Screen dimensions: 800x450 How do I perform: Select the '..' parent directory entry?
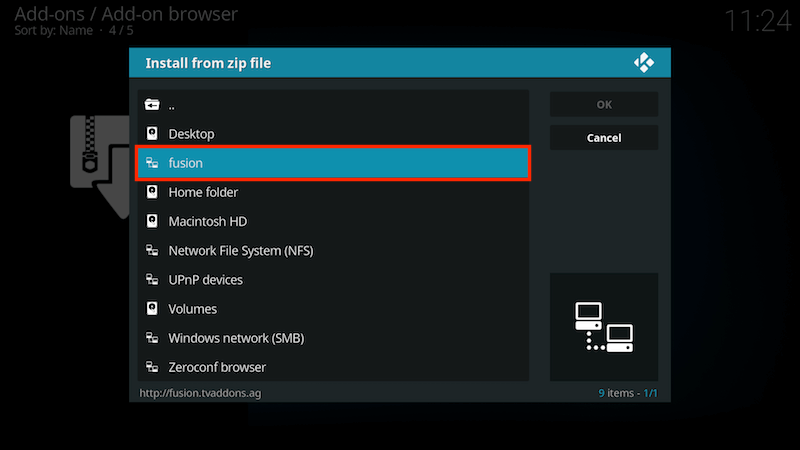(x=333, y=105)
